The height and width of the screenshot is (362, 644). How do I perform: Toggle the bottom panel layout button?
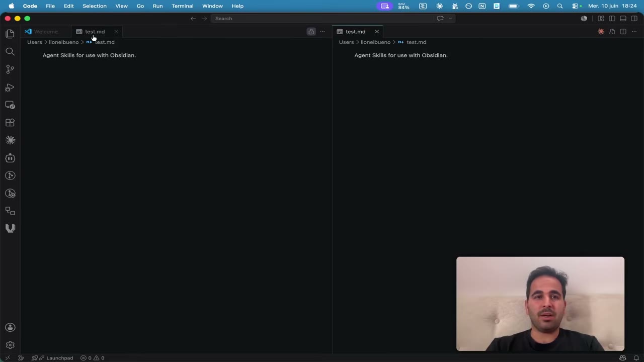point(623,19)
